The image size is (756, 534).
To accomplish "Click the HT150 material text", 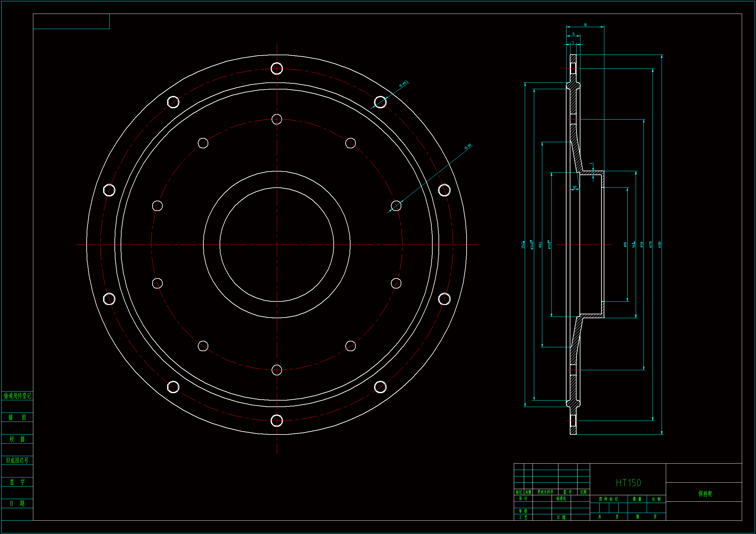I will click(x=628, y=483).
